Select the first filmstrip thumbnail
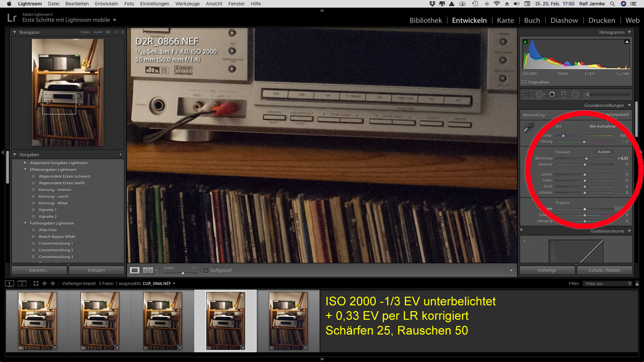This screenshot has width=644, height=362. pos(38,321)
